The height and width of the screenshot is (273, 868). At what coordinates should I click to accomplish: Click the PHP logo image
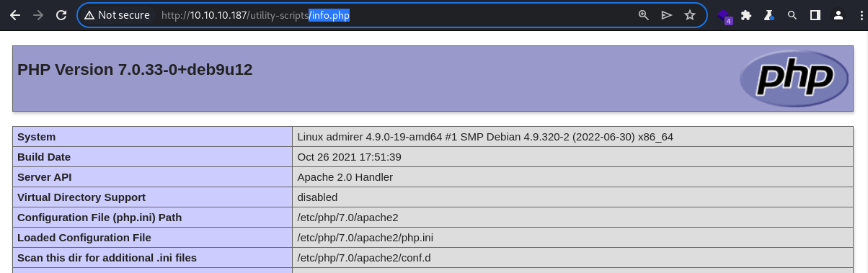point(794,79)
